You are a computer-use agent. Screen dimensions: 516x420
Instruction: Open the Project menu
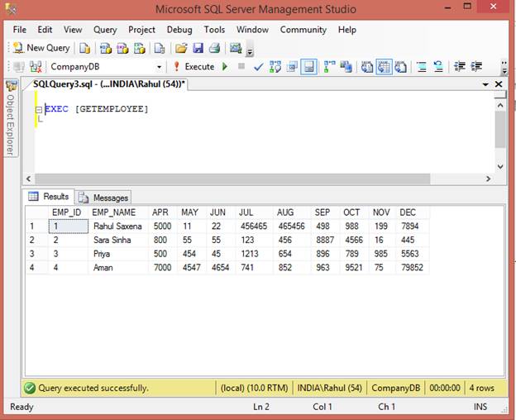coord(141,30)
